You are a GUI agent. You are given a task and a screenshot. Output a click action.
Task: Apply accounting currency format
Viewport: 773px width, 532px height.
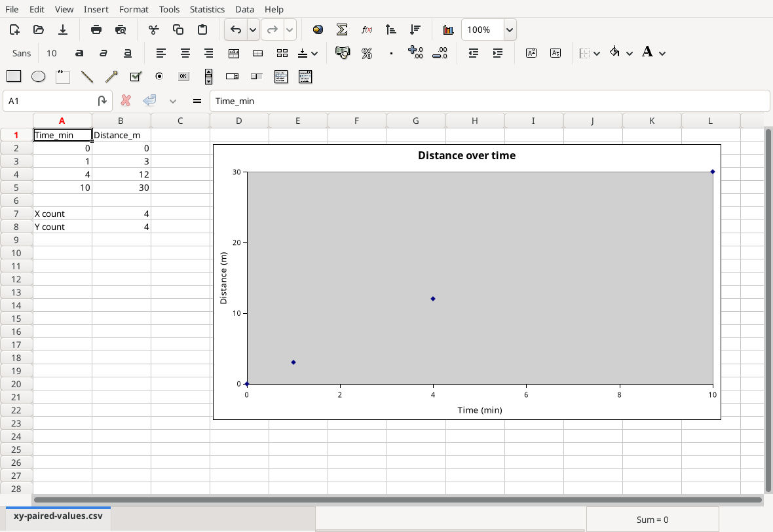point(343,53)
